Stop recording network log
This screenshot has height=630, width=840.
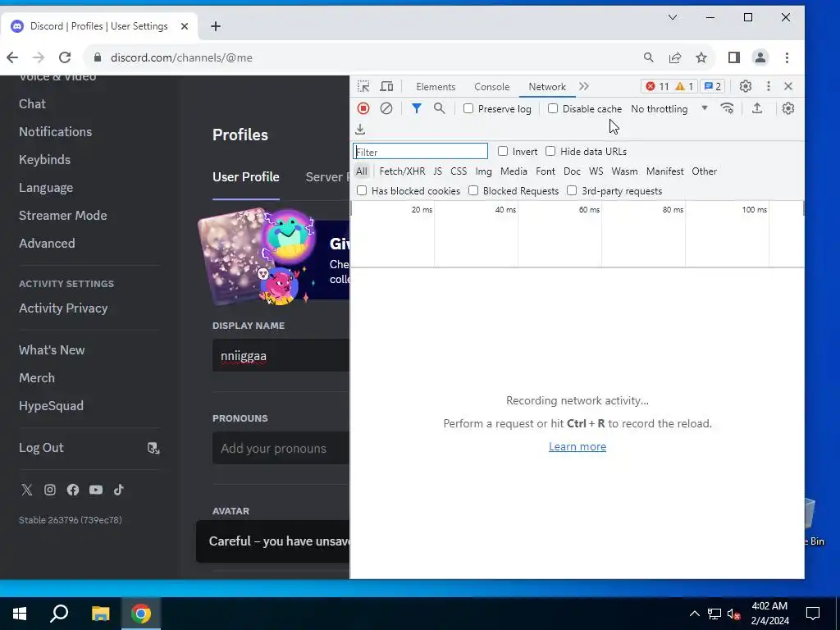(363, 108)
